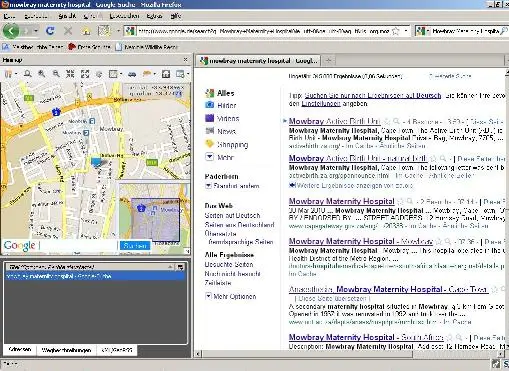Click the Bilder camera icon
The width and height of the screenshot is (509, 371).
(210, 105)
